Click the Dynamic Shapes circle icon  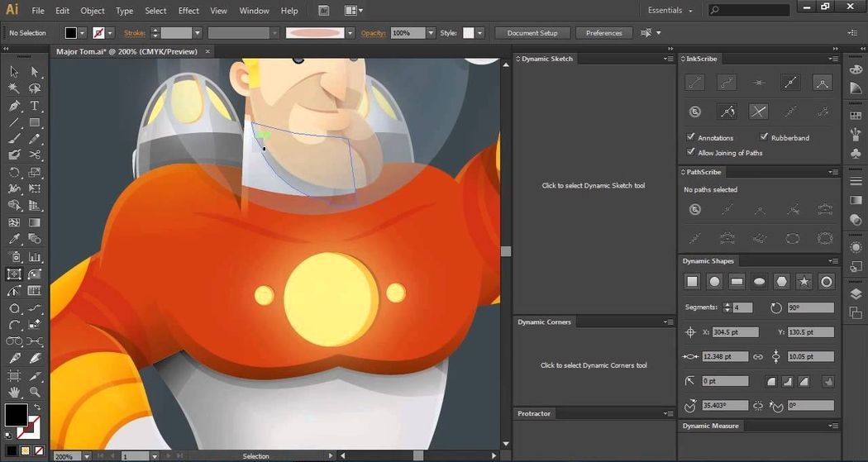(x=715, y=282)
